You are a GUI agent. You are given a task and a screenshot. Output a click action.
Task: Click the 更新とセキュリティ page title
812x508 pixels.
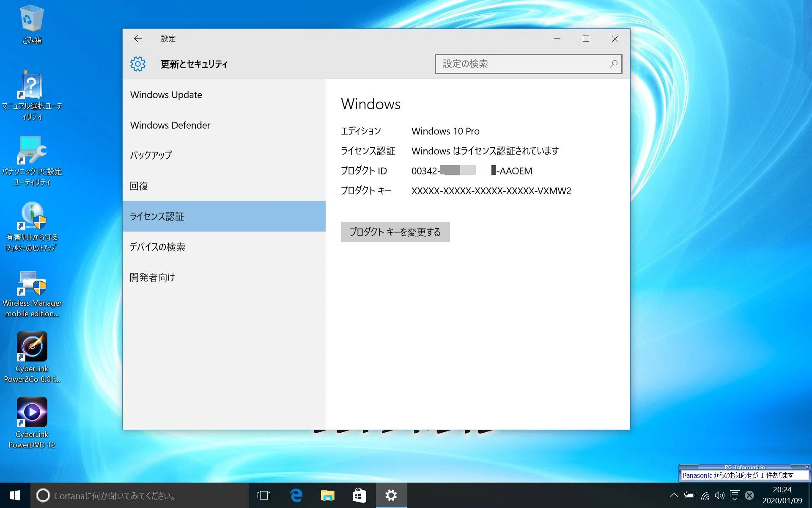point(194,64)
